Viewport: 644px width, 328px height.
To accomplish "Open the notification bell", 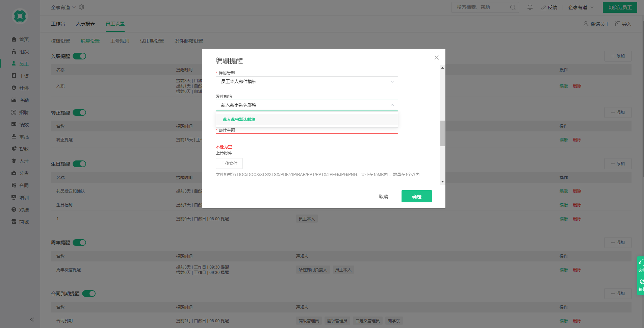I will click(x=530, y=7).
